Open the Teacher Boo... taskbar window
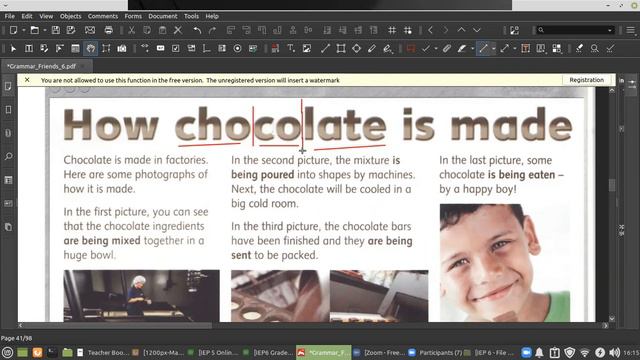This screenshot has height=360, width=640. (103, 353)
